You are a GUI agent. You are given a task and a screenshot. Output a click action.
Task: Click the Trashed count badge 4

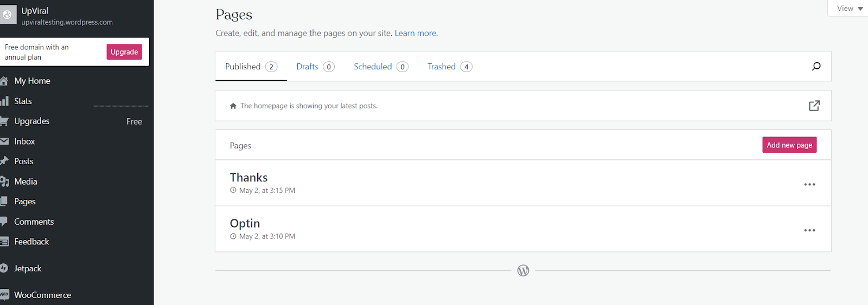[467, 67]
